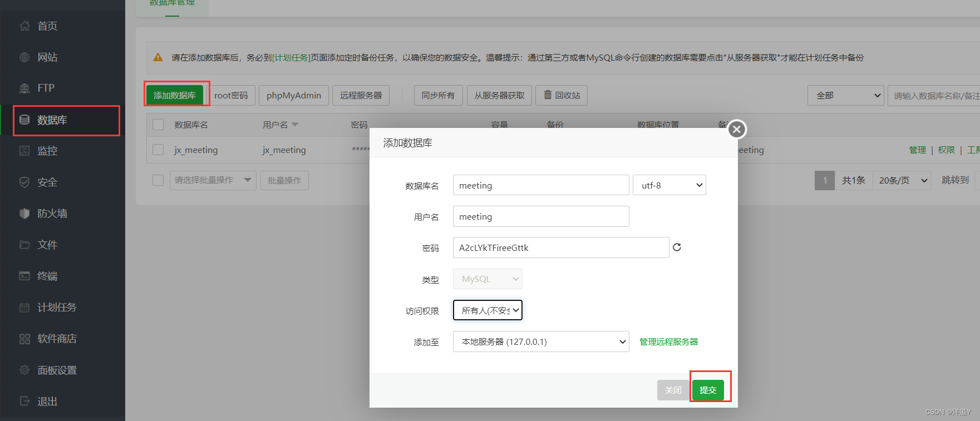Click the 关闭 button in dialog
This screenshot has height=421, width=980.
tap(673, 390)
